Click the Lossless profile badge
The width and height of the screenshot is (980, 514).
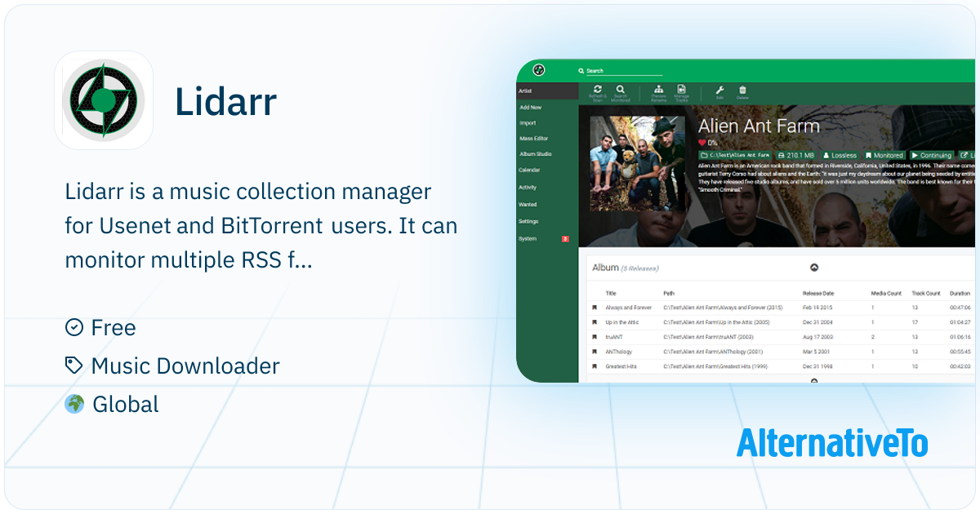click(x=840, y=155)
